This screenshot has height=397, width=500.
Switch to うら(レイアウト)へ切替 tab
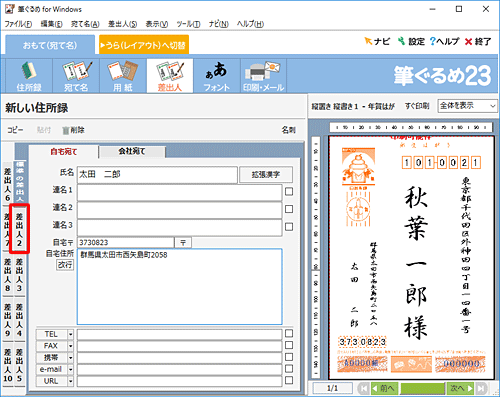coord(144,45)
